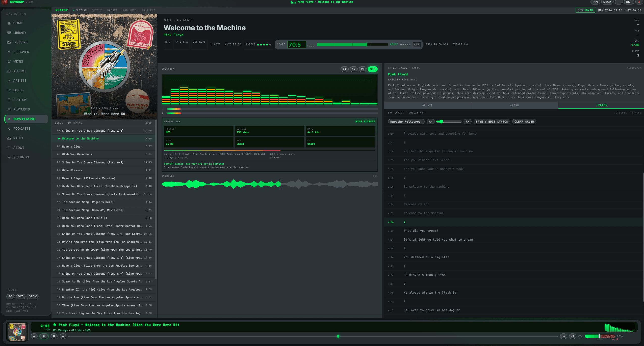This screenshot has width=644, height=346.
Task: Set rating to five stars
Action: point(270,45)
